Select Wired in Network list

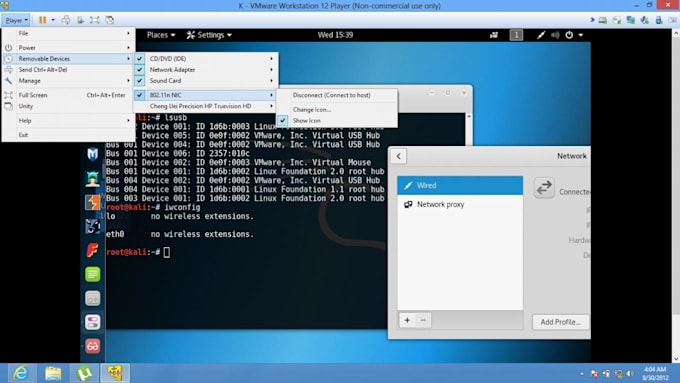(460, 185)
